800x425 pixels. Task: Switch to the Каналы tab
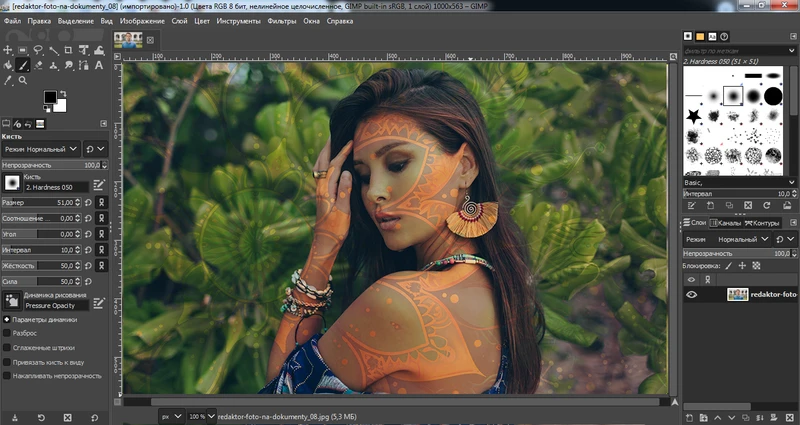[x=725, y=222]
